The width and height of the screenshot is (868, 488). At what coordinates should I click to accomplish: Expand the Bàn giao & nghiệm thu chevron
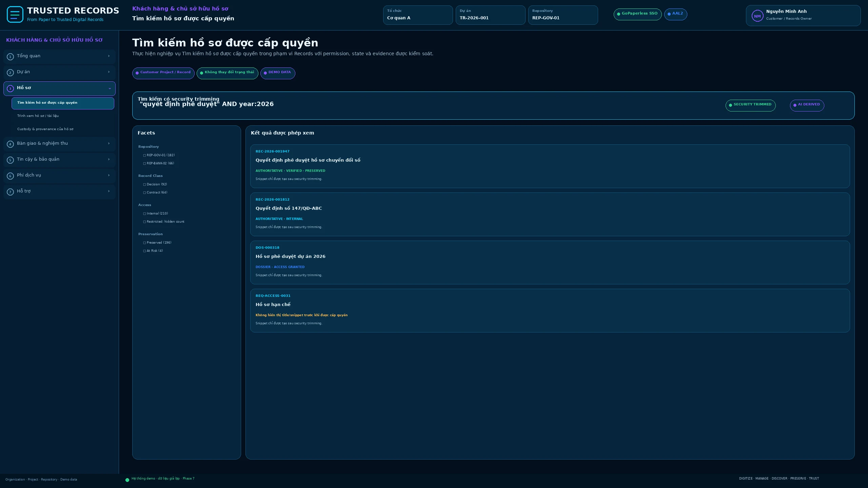109,143
